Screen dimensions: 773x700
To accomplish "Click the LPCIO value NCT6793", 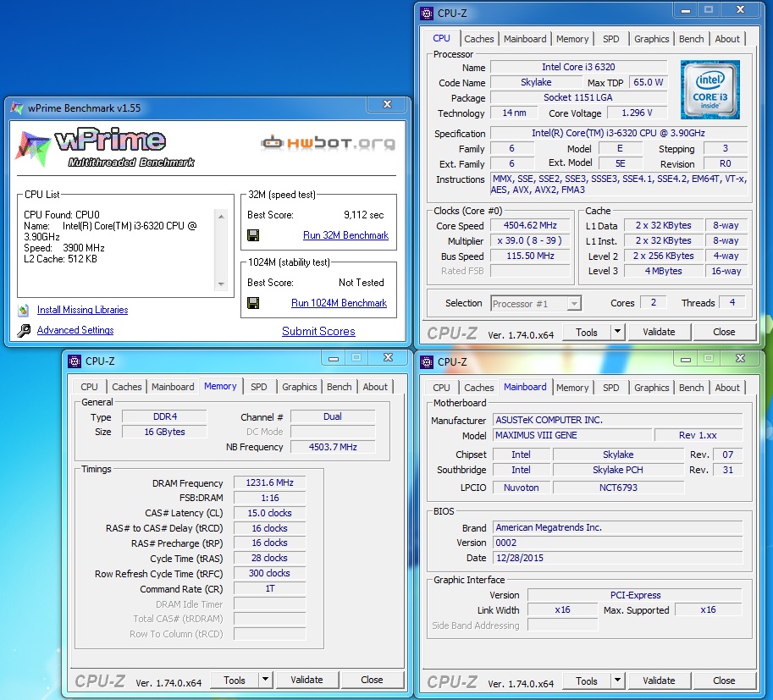I will pyautogui.click(x=618, y=488).
